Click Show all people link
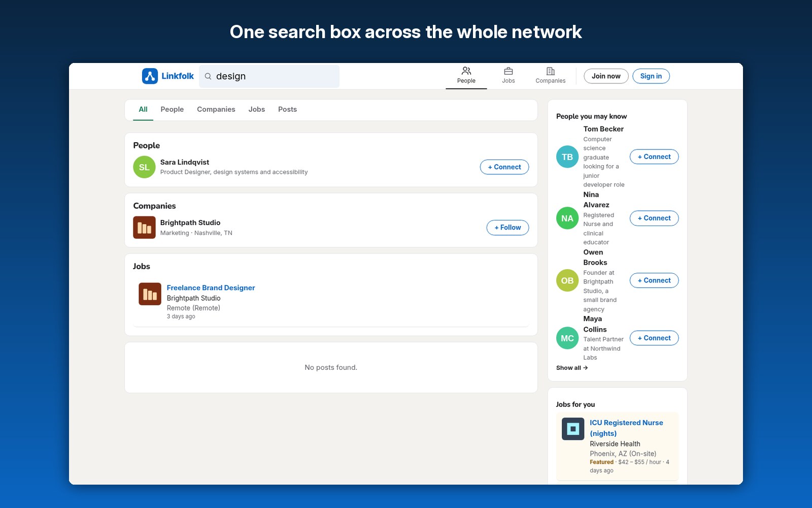The height and width of the screenshot is (508, 812). [572, 368]
